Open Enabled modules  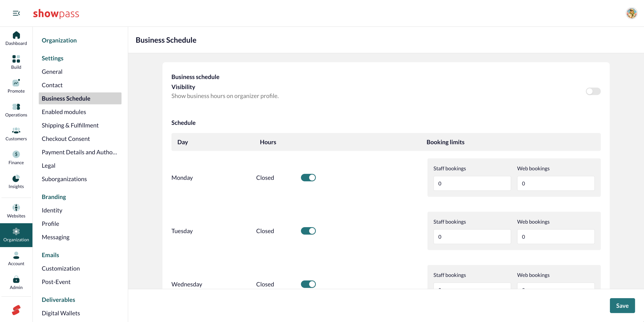click(80, 112)
